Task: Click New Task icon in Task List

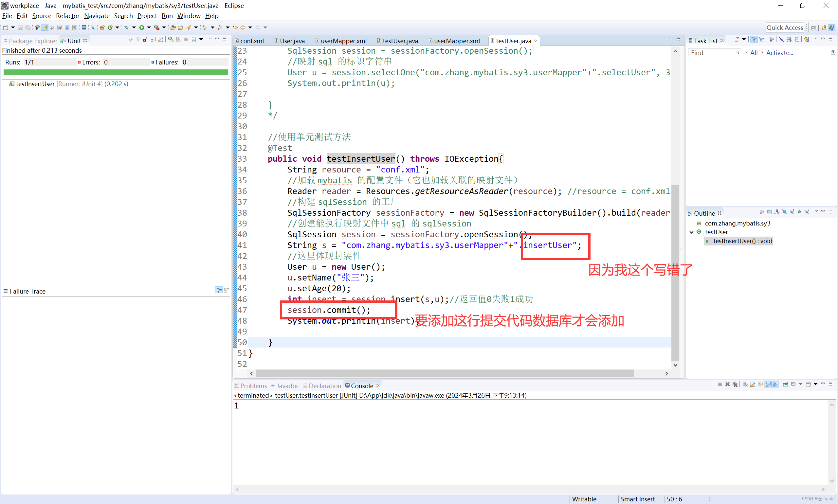Action: tap(737, 39)
